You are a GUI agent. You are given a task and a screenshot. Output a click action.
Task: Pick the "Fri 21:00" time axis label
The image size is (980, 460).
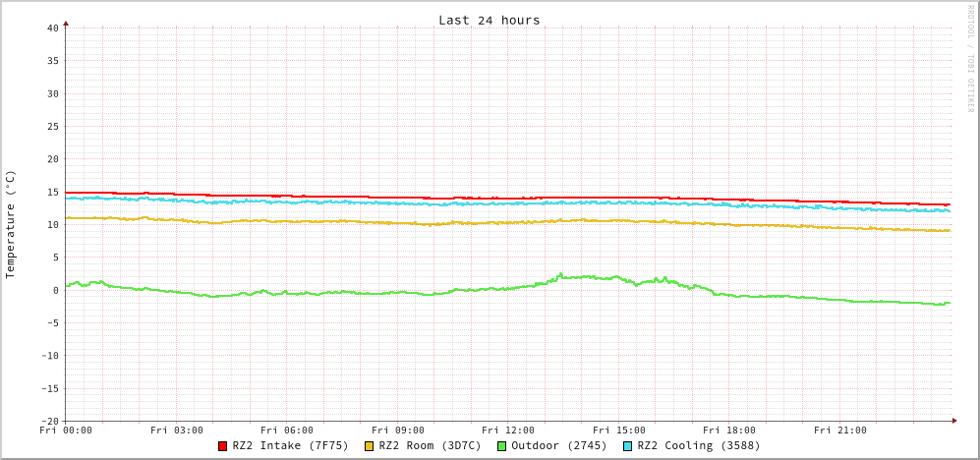click(x=840, y=431)
